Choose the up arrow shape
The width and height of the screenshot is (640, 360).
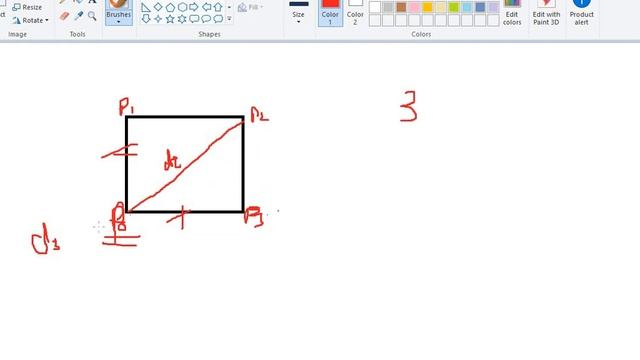tap(218, 7)
